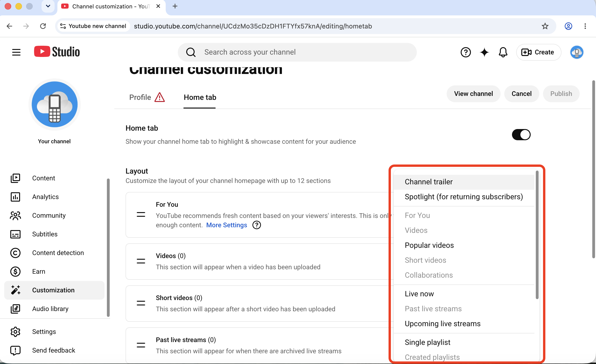This screenshot has height=364, width=596.
Task: Click the YouTube Studio logo
Action: [x=57, y=52]
